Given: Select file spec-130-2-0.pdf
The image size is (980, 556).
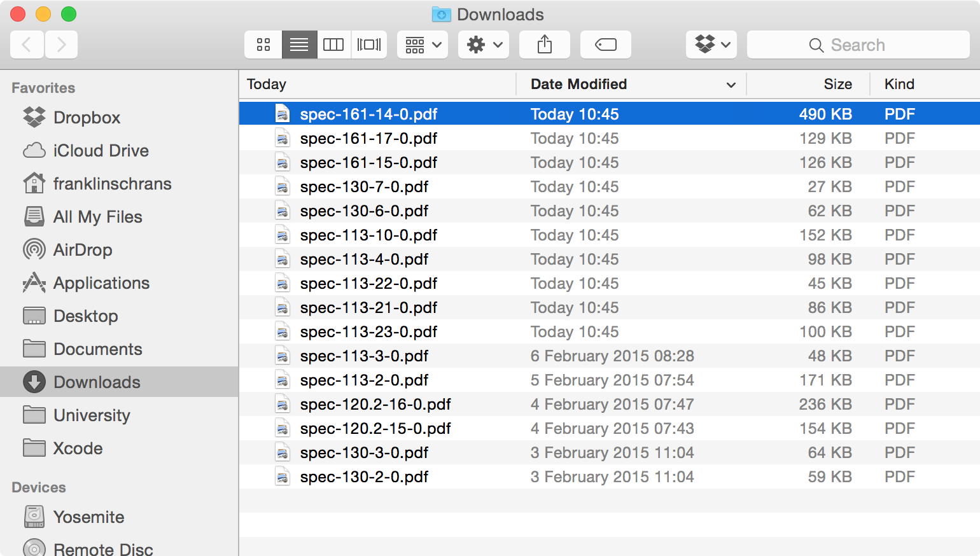Looking at the screenshot, I should 610,476.
